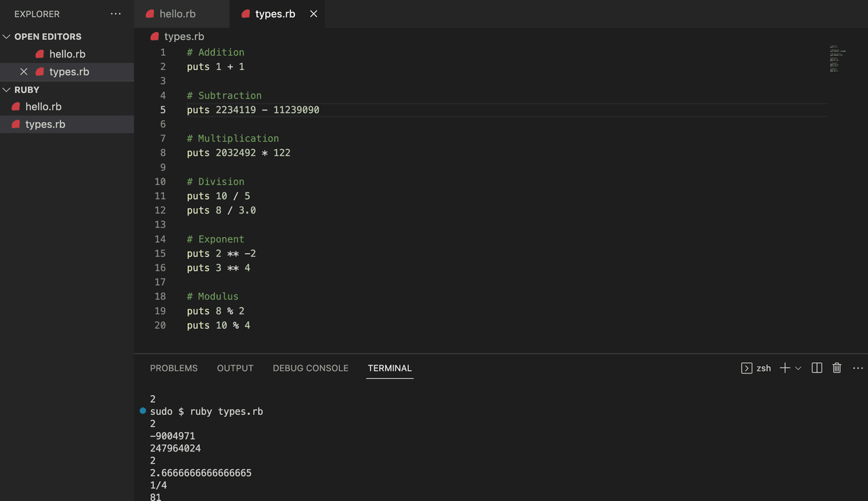Viewport: 868px width, 501px height.
Task: Split the terminal panel
Action: [817, 368]
